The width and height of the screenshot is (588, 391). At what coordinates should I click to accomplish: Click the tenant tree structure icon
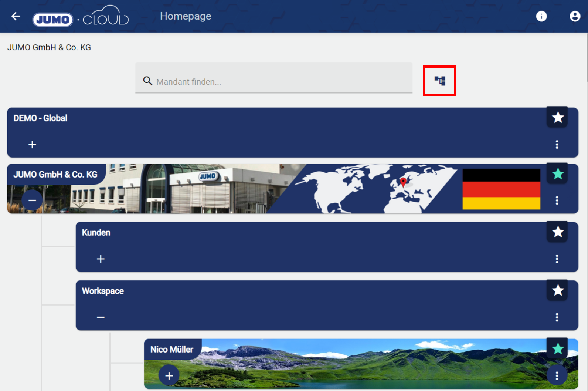(x=439, y=81)
